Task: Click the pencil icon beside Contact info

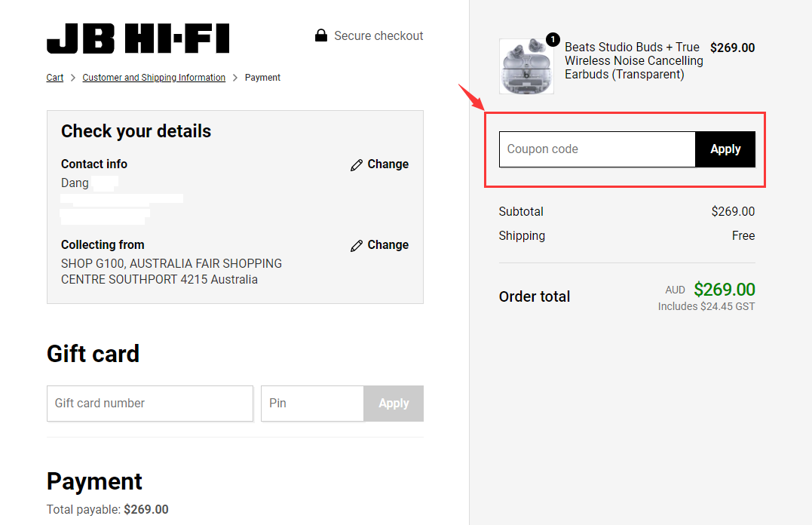Action: click(x=357, y=164)
